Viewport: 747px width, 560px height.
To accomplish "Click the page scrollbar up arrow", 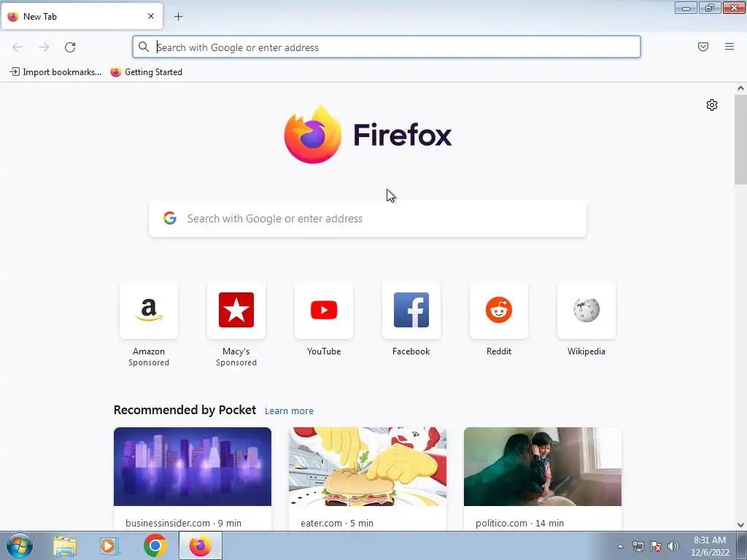I will [x=740, y=88].
